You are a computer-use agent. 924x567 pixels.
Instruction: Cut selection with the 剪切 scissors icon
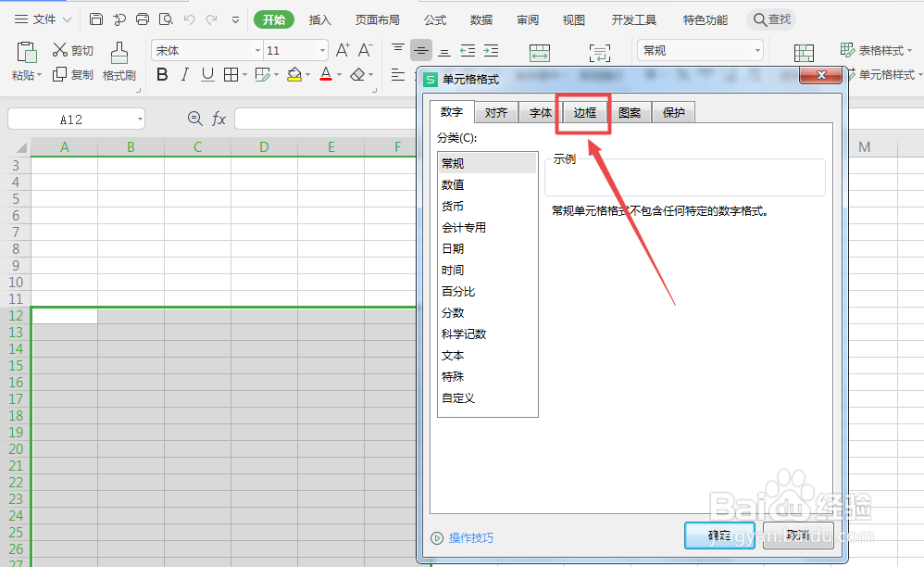coord(71,49)
